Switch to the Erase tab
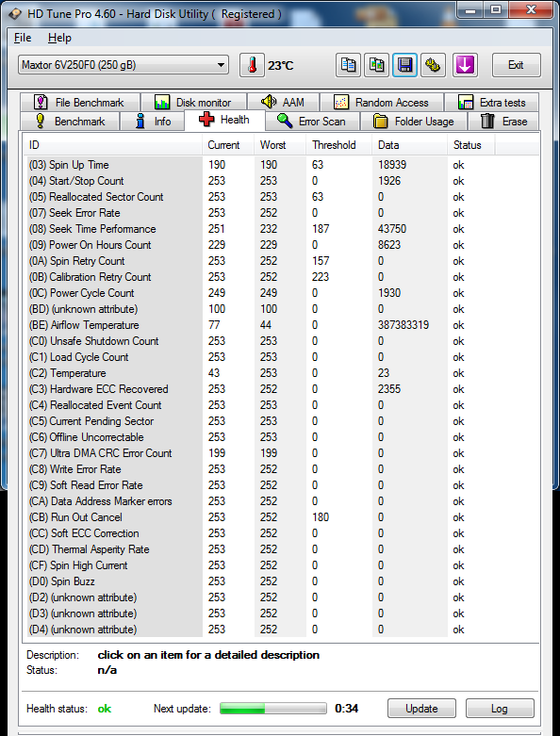 [503, 122]
